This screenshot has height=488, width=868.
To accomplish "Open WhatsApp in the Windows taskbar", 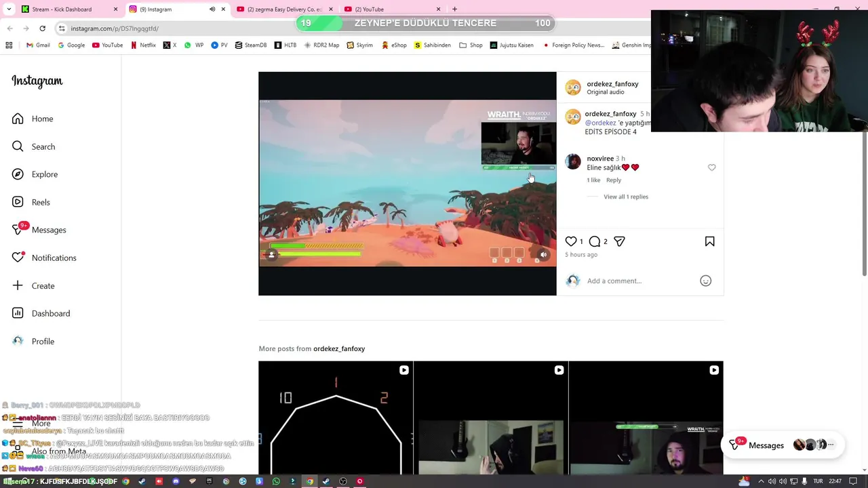I will 276,481.
